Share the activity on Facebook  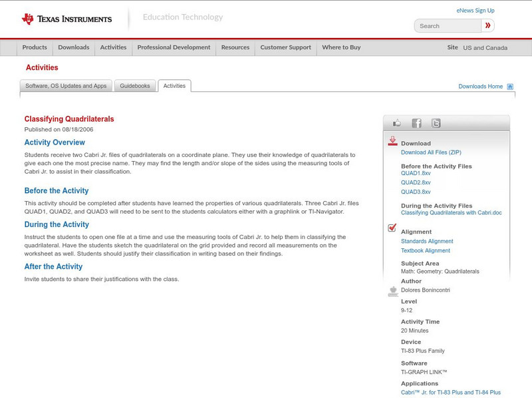click(416, 123)
